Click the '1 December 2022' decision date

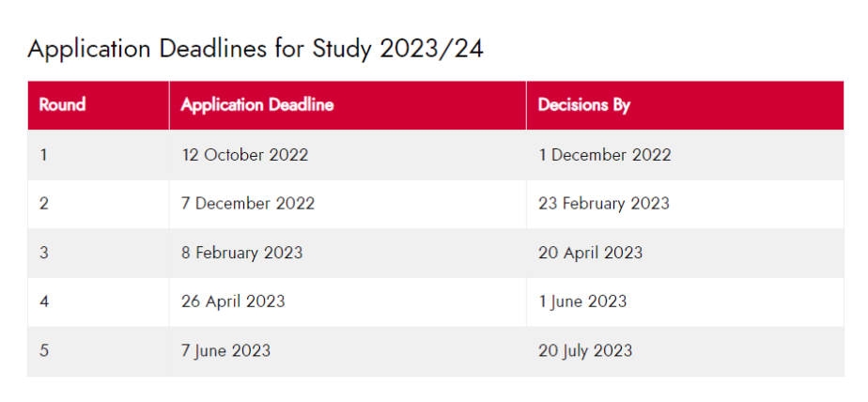click(x=604, y=155)
